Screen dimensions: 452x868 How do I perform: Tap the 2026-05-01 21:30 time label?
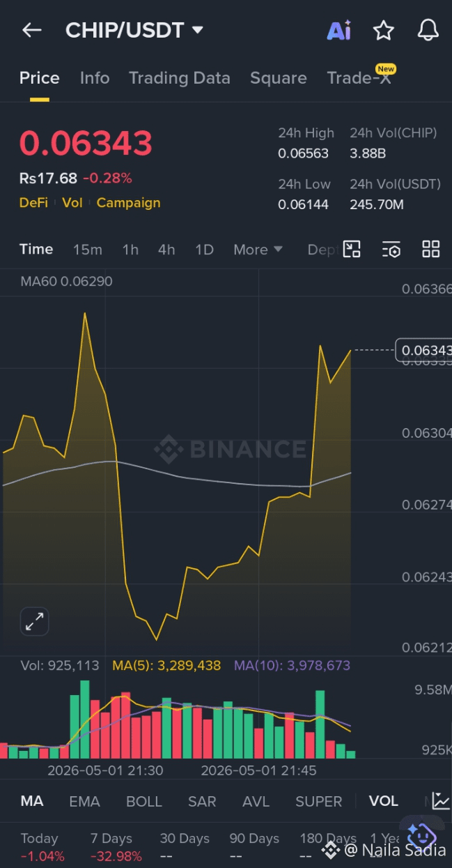coord(105,770)
